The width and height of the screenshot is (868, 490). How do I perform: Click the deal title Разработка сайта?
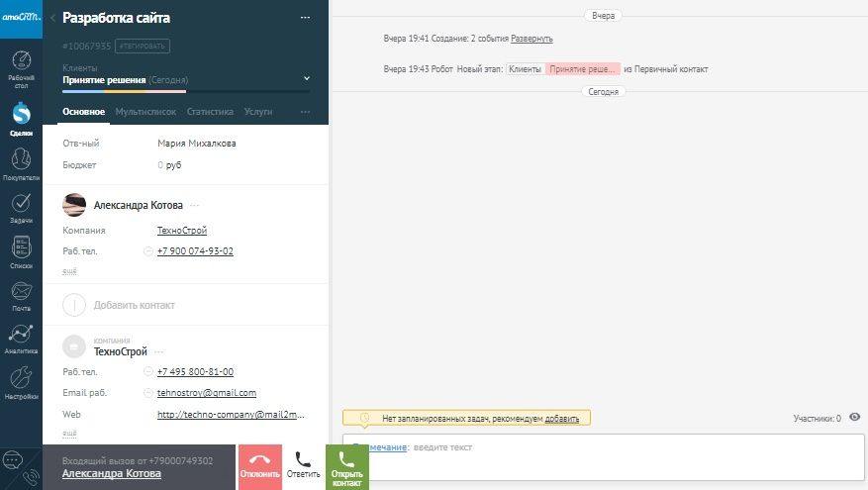(116, 18)
